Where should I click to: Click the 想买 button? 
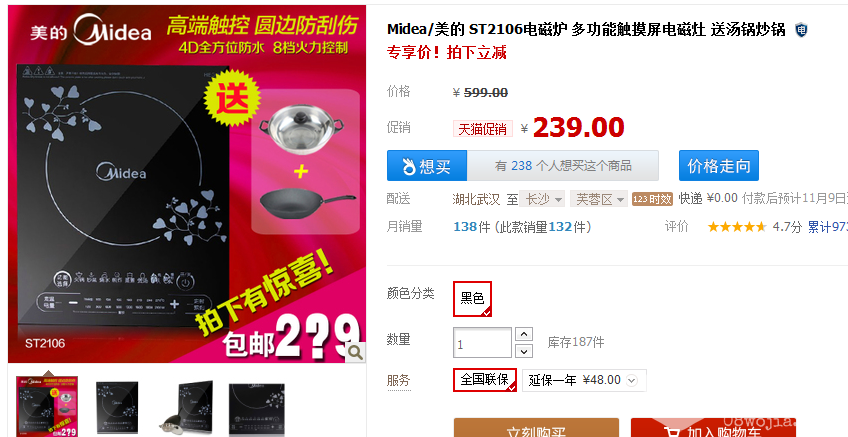tap(427, 165)
